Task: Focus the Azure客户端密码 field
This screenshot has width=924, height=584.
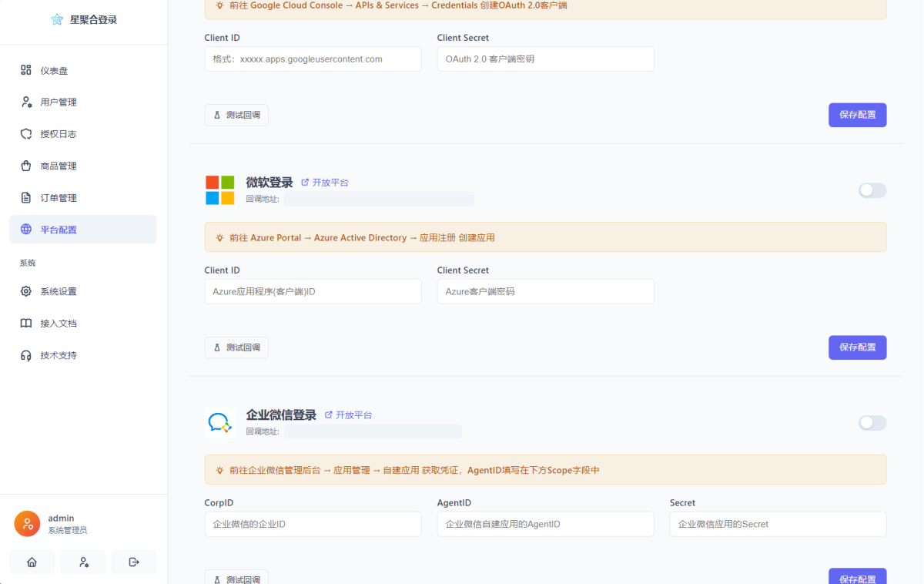Action: click(546, 292)
